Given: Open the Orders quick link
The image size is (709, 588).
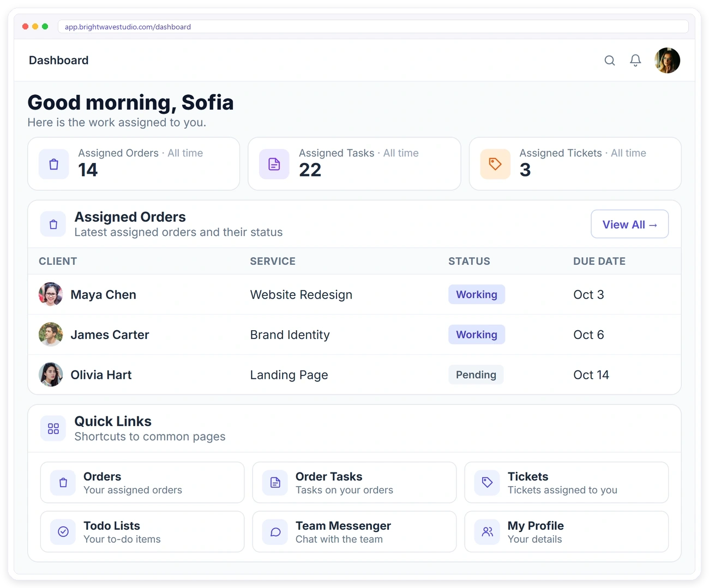Looking at the screenshot, I should 142,483.
